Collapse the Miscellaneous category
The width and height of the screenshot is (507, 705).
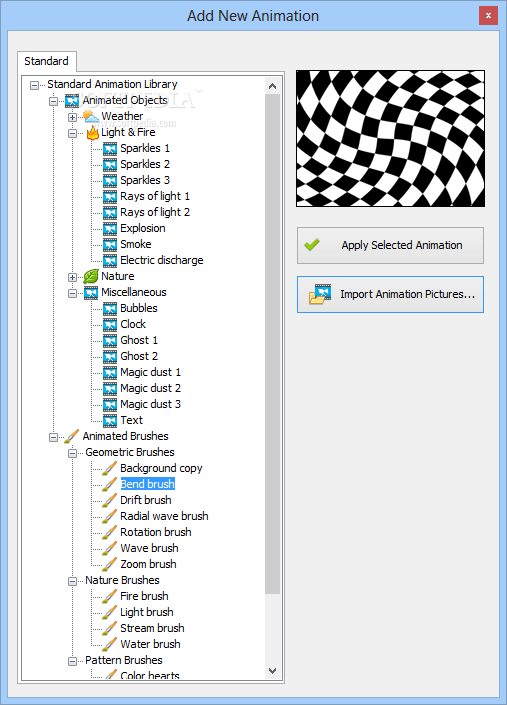tap(72, 293)
